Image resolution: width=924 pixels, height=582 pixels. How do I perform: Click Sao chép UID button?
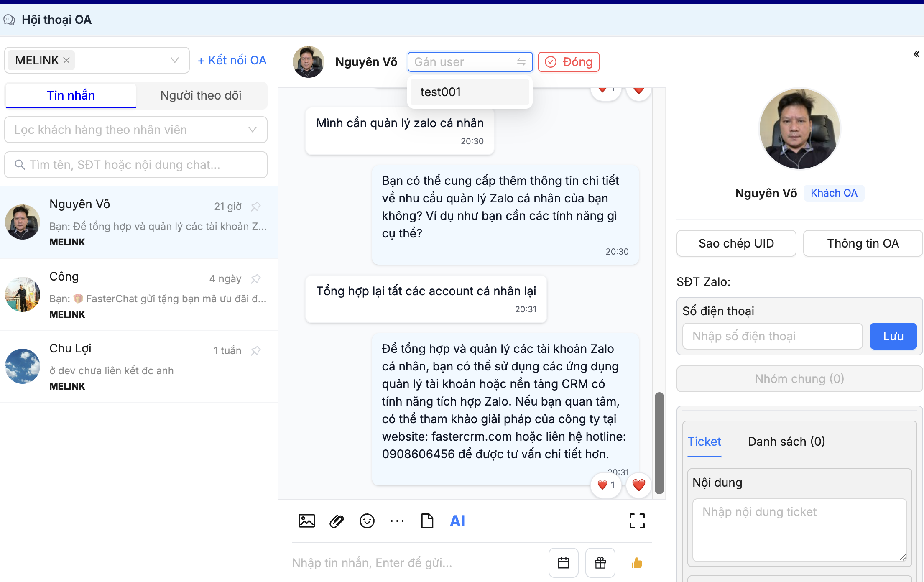tap(736, 243)
